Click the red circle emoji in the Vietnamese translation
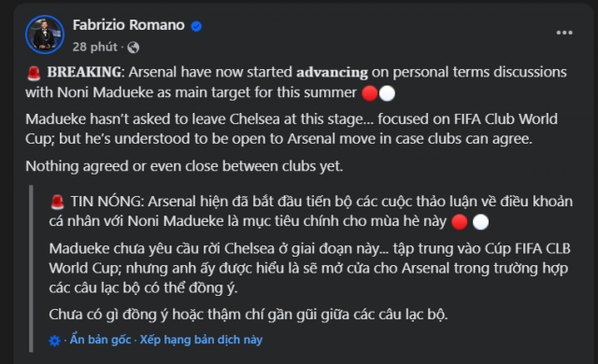 click(459, 222)
